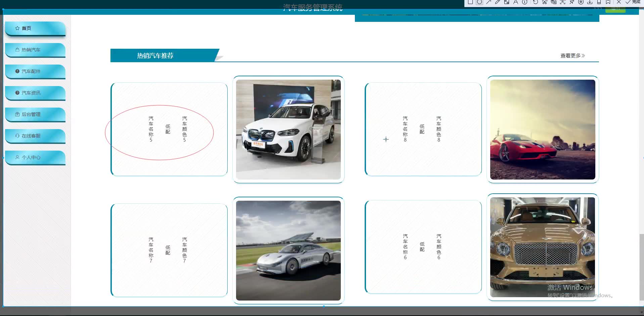This screenshot has height=316, width=644.
Task: Click the 汽车名称7 text
Action: [151, 250]
